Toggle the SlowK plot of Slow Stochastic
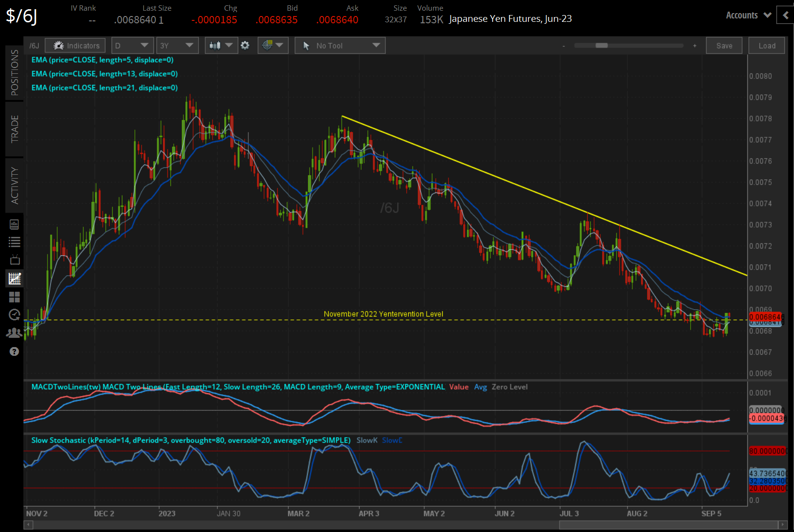The image size is (794, 532). tap(366, 440)
